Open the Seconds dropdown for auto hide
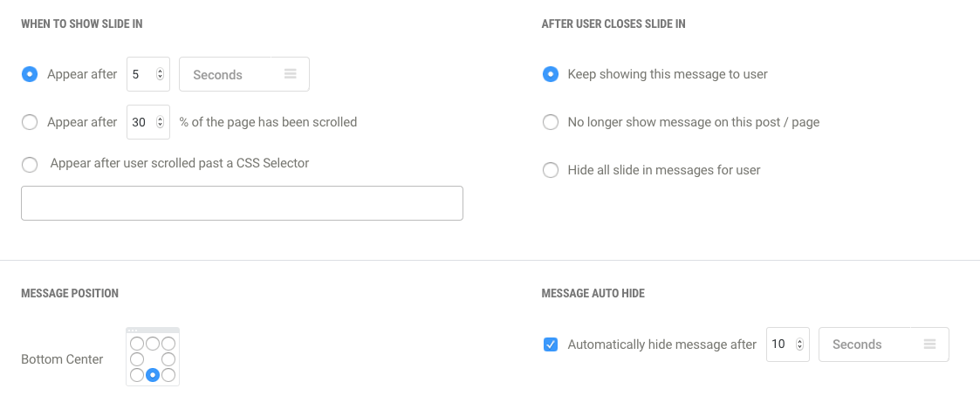Image resolution: width=980 pixels, height=409 pixels. coord(883,344)
